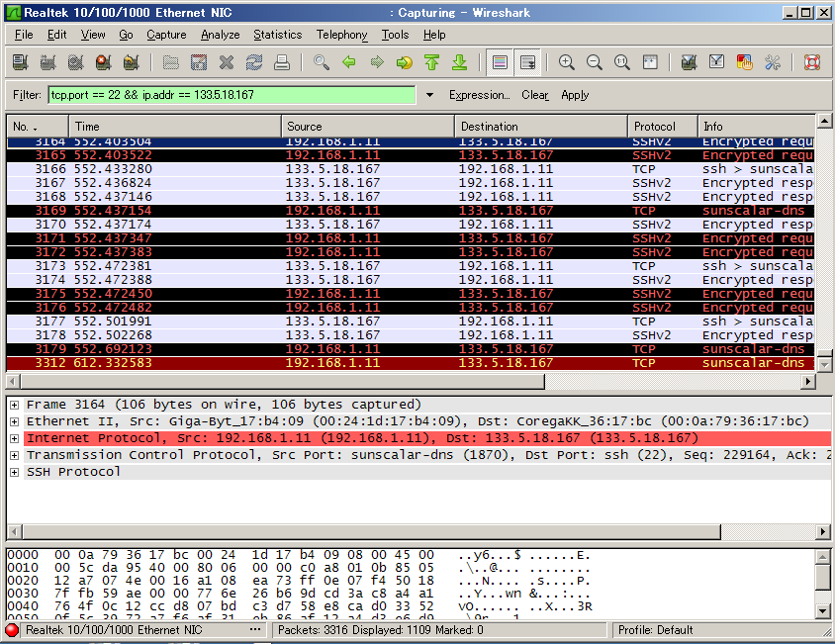Select packet number 3312 row

pyautogui.click(x=411, y=363)
